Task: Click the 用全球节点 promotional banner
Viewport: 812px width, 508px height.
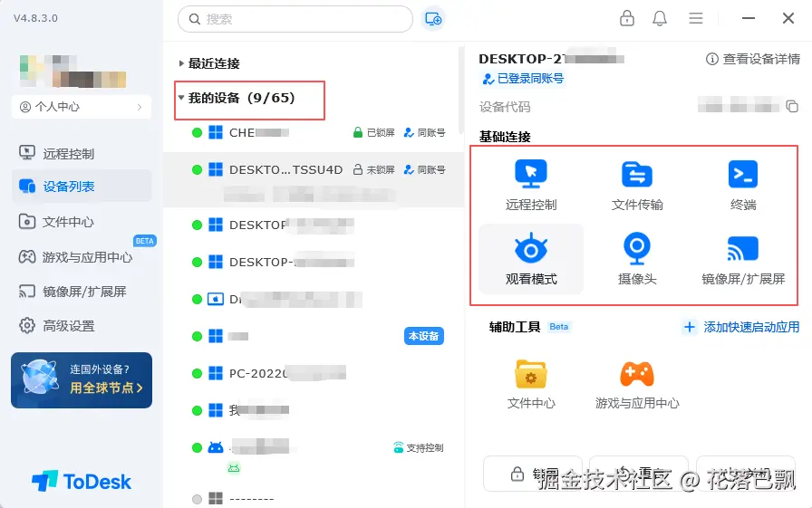Action: pyautogui.click(x=82, y=380)
